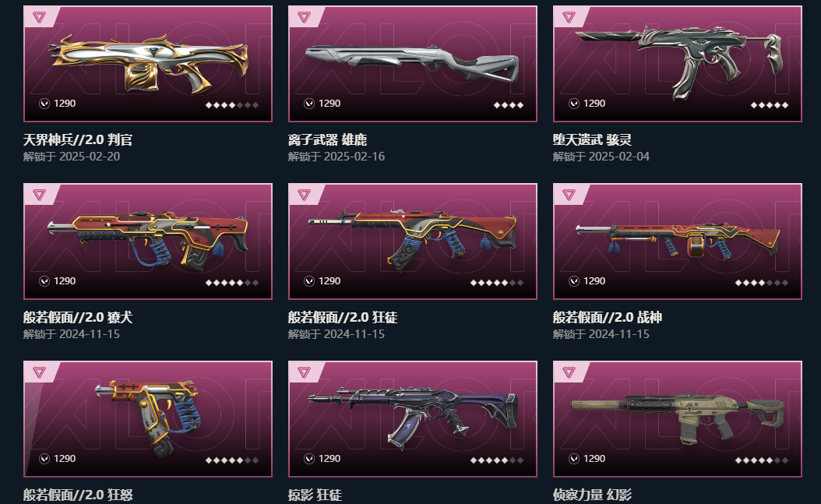Image resolution: width=821 pixels, height=504 pixels.
Task: Click the tier badge on 离子武器 雄鹿 card
Action: [x=305, y=17]
